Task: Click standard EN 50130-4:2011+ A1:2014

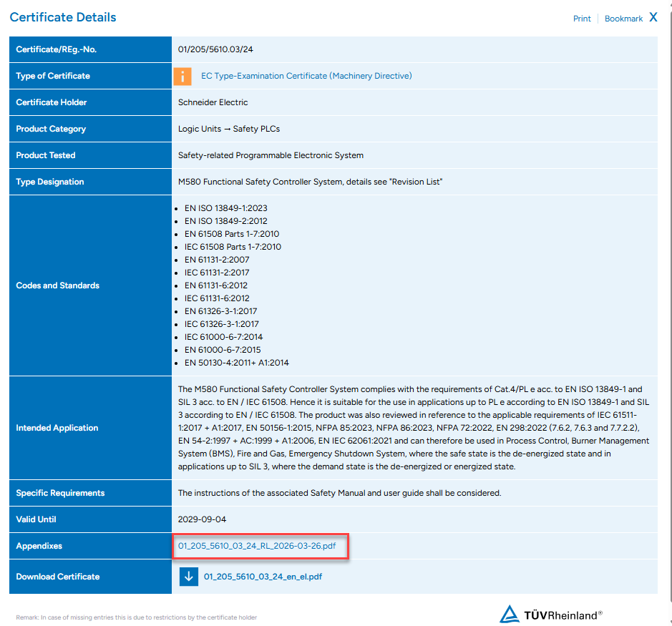Action: [237, 363]
